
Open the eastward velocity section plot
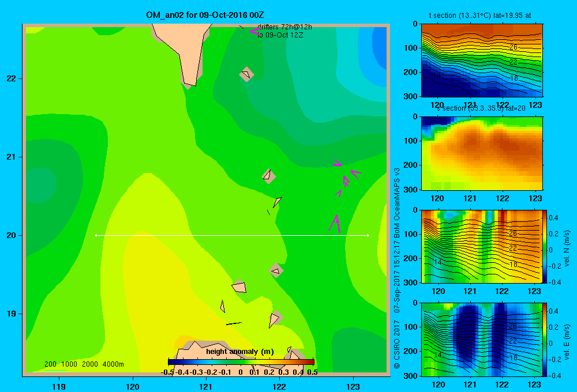[x=482, y=340]
